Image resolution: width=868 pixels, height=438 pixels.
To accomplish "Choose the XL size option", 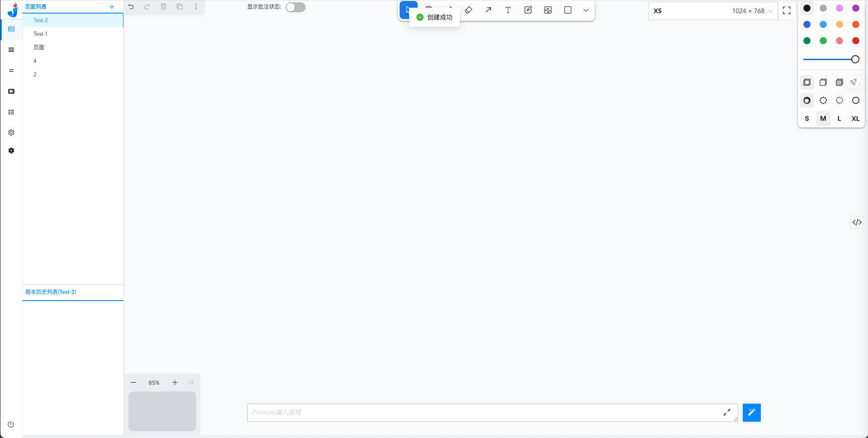I will [855, 118].
